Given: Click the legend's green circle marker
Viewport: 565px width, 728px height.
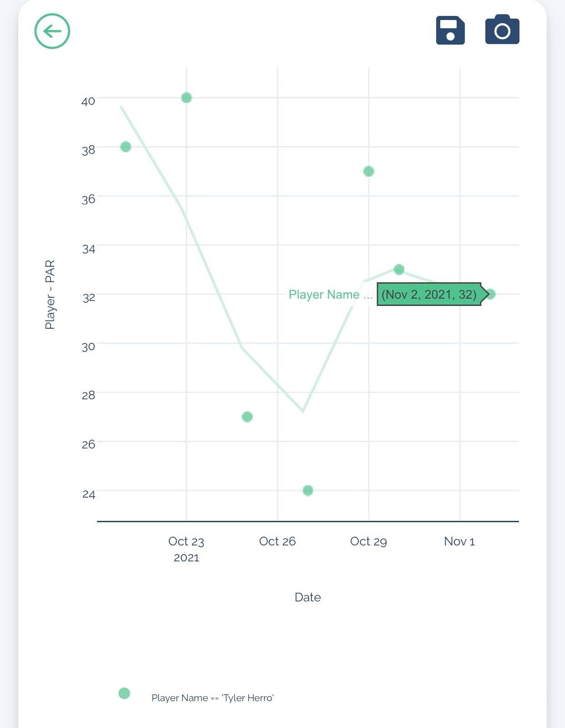Looking at the screenshot, I should tap(124, 693).
